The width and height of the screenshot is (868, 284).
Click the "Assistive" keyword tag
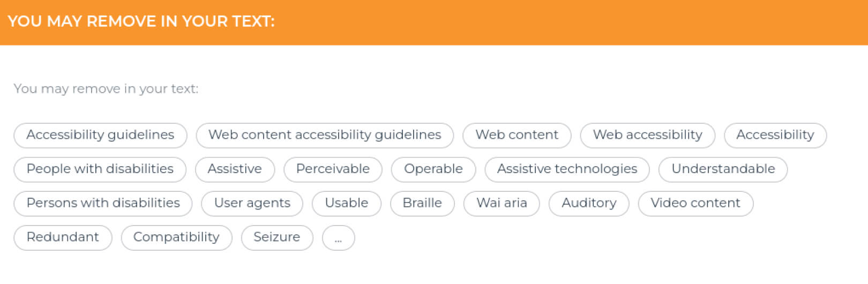click(x=235, y=169)
